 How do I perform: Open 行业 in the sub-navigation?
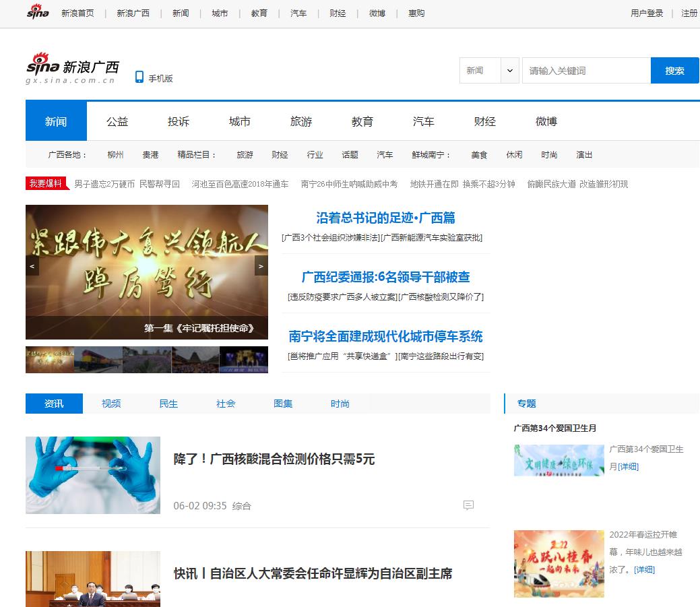coord(315,154)
